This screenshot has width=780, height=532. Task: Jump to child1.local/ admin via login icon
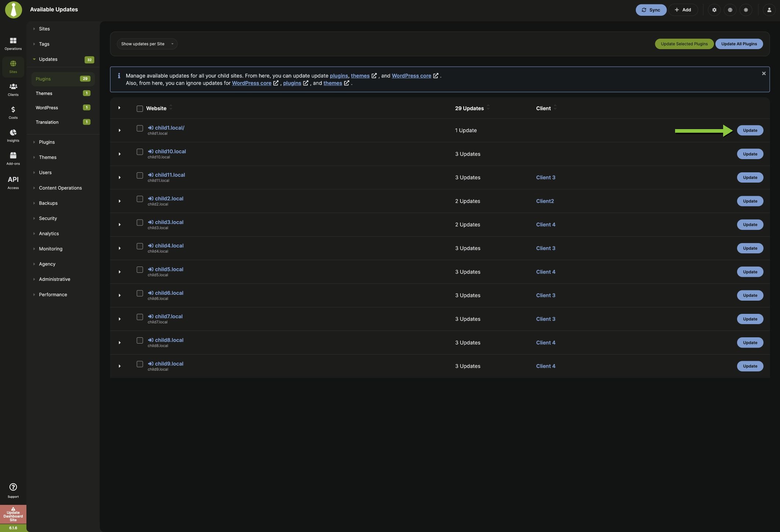coord(150,128)
